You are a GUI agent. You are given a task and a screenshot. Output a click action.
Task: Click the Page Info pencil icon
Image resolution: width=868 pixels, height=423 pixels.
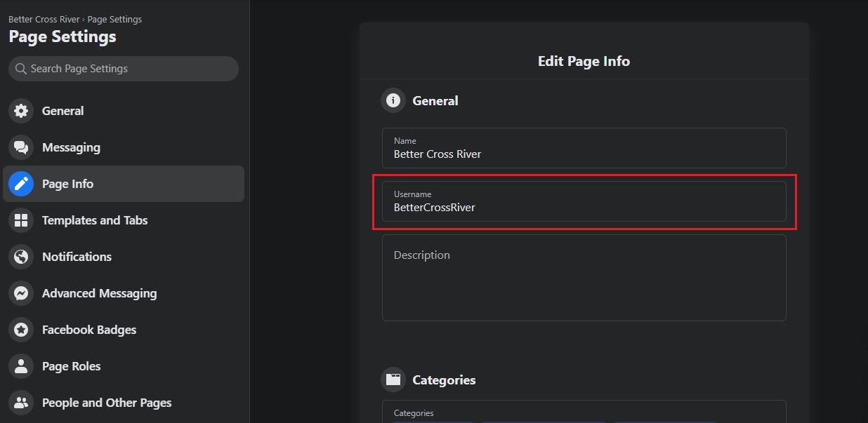(x=21, y=184)
